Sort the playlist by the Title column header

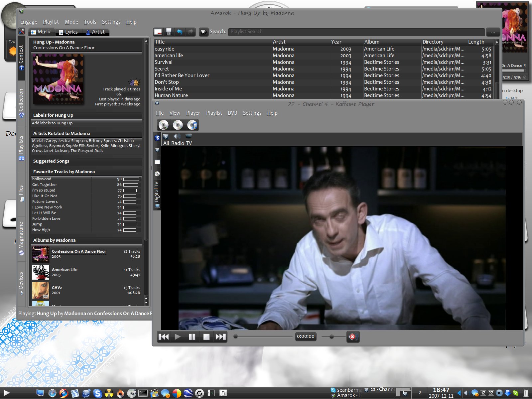tap(213, 42)
